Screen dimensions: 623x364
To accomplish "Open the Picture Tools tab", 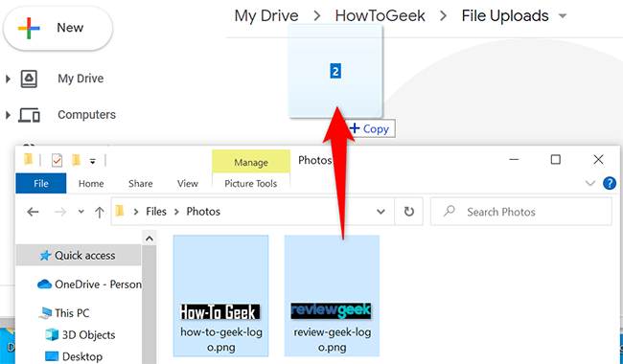I will click(x=251, y=184).
